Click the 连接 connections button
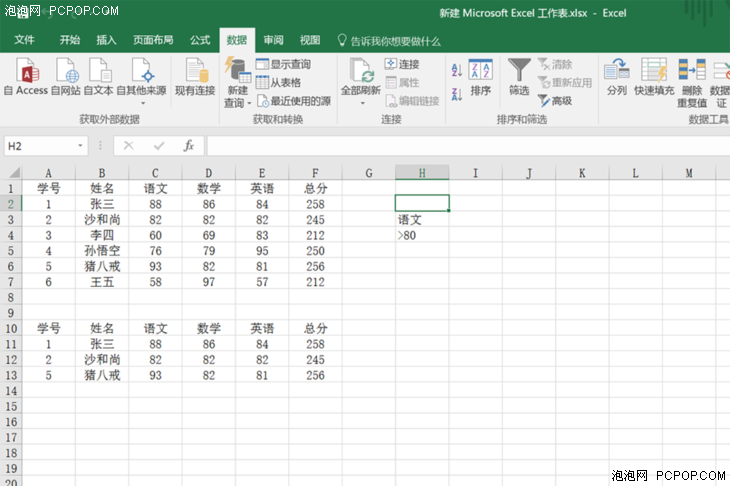This screenshot has height=486, width=730. [x=402, y=64]
